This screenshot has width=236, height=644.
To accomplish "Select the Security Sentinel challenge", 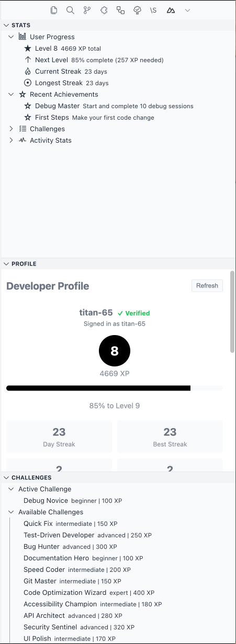I will (x=118, y=627).
